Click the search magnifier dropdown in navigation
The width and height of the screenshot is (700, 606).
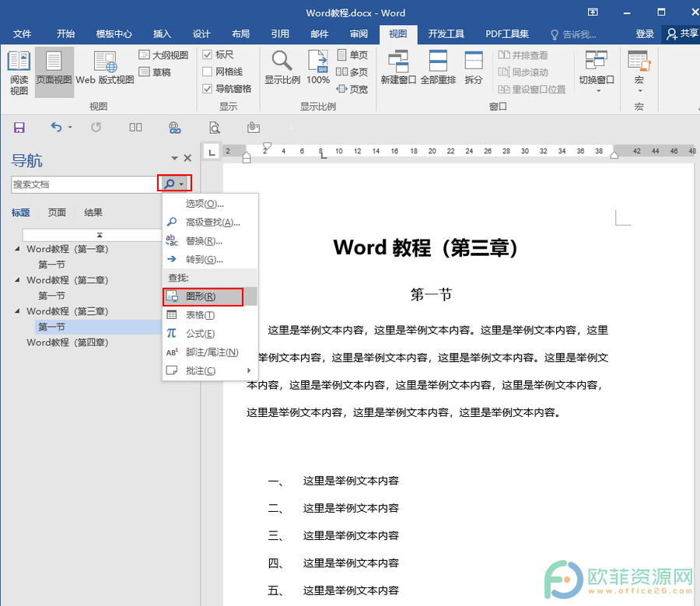click(x=174, y=184)
